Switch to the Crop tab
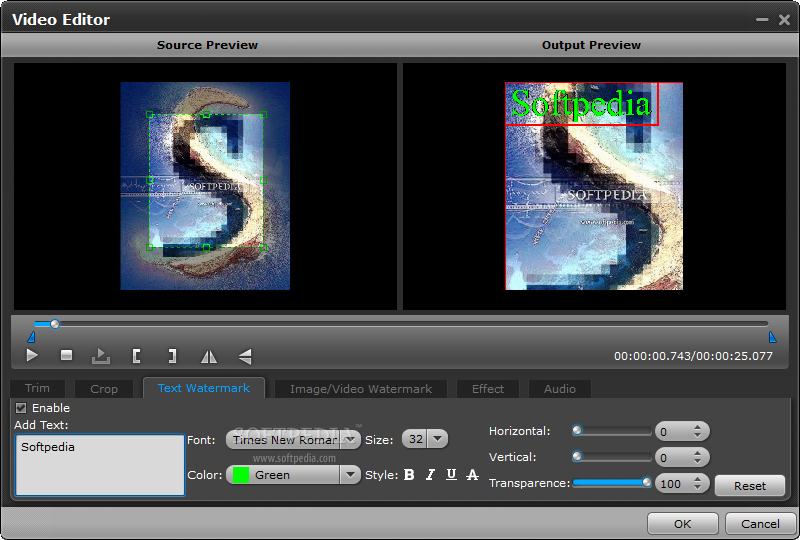Image resolution: width=800 pixels, height=540 pixels. pos(104,389)
